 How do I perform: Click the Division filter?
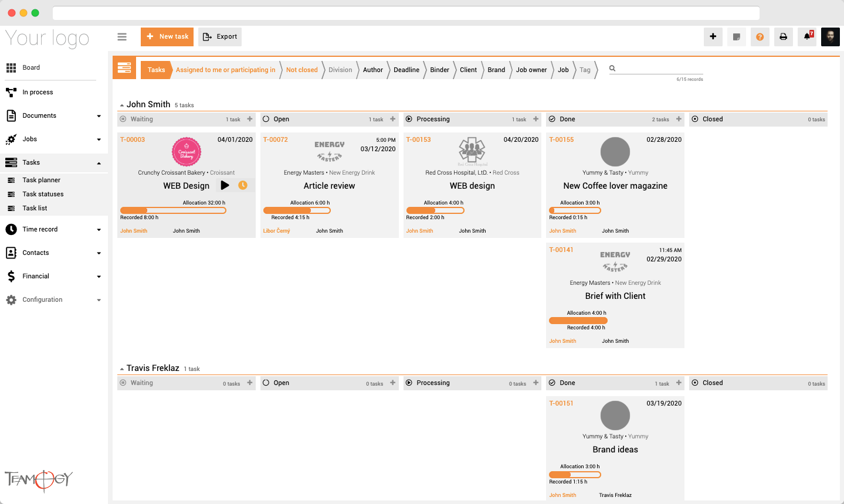coord(340,70)
